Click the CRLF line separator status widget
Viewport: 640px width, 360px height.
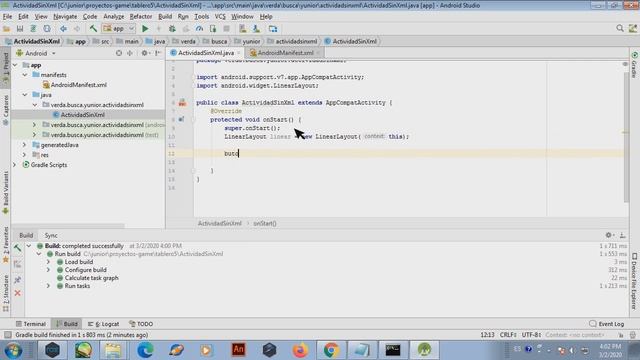508,335
